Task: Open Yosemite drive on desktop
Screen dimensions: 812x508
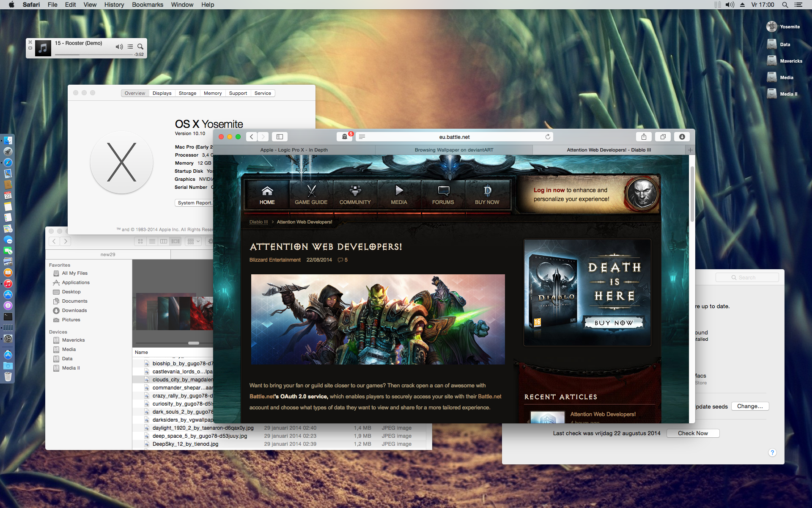Action: coord(783,27)
